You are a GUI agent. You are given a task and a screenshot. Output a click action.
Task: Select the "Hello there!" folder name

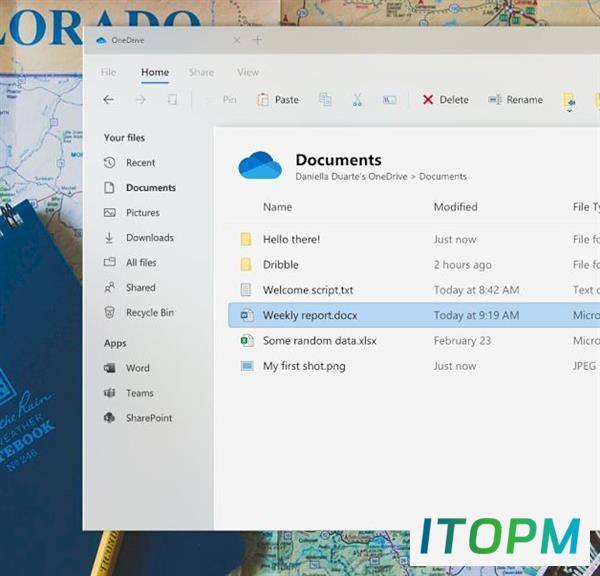[x=291, y=240]
